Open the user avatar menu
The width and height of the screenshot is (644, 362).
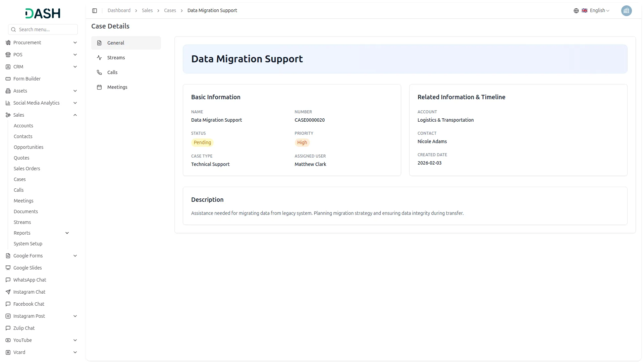(x=626, y=11)
